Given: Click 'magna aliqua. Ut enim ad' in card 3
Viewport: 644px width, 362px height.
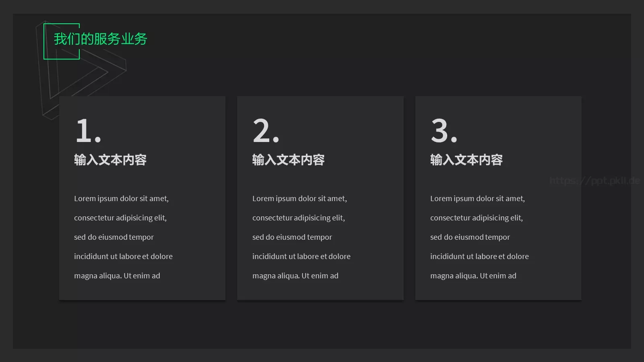Looking at the screenshot, I should [473, 276].
